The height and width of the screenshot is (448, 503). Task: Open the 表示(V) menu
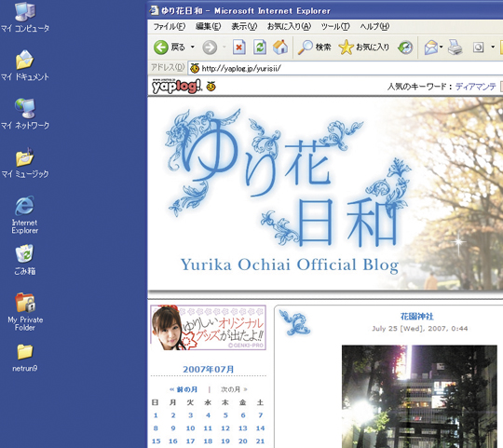[244, 27]
